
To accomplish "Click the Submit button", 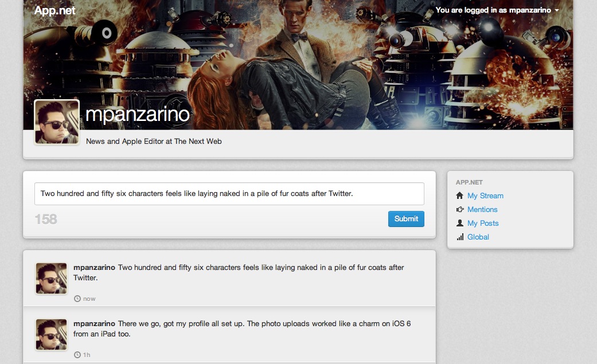I will 406,219.
